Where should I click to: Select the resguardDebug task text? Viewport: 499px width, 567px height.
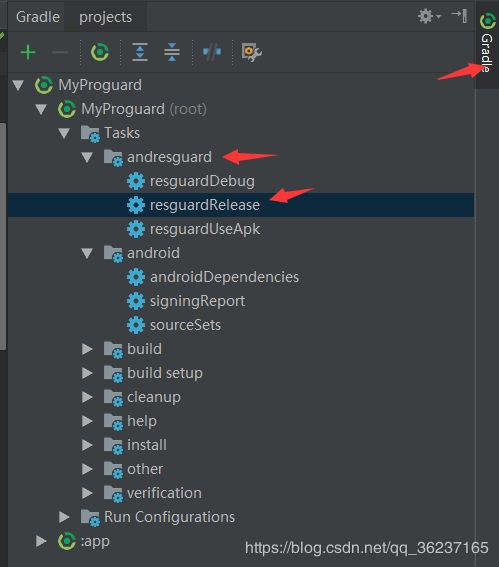[x=202, y=182]
